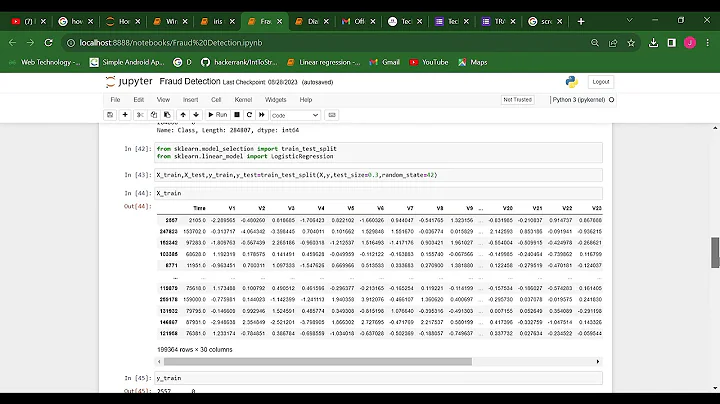Close the Fraud Detection tab
720x404 pixels.
coord(279,22)
